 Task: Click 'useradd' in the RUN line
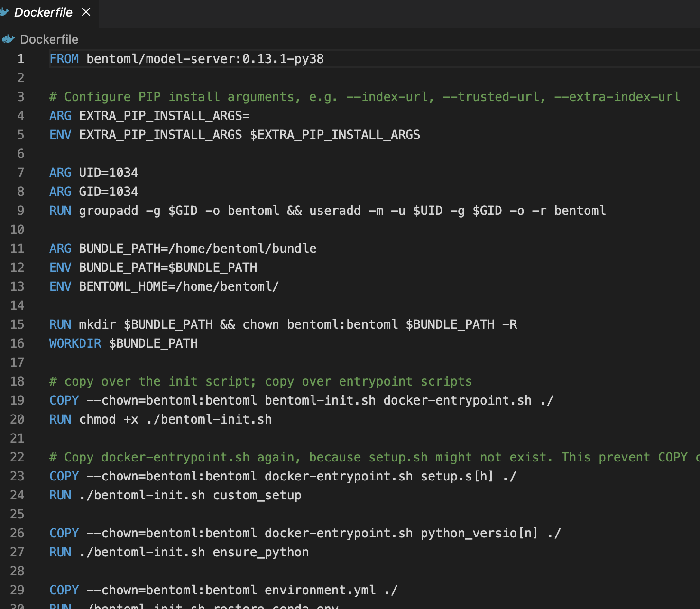tap(335, 211)
